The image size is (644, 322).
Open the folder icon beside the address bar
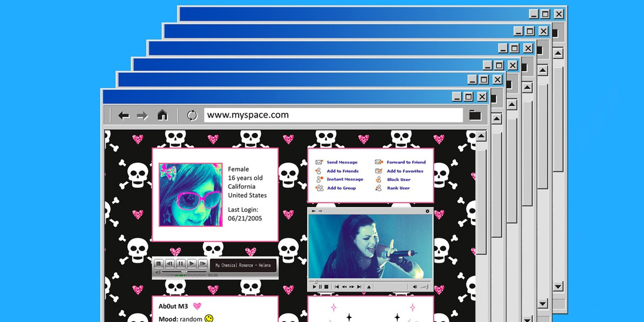[x=475, y=115]
